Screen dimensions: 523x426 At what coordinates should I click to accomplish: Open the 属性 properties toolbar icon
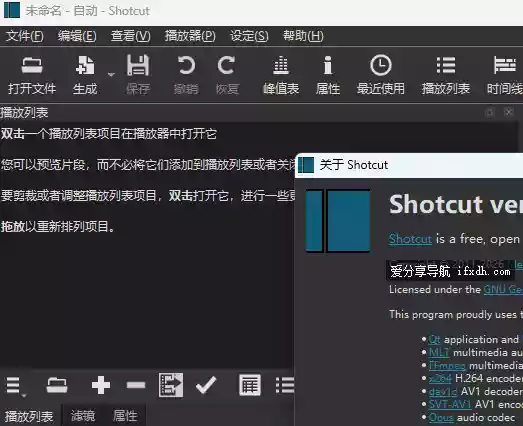tap(328, 75)
